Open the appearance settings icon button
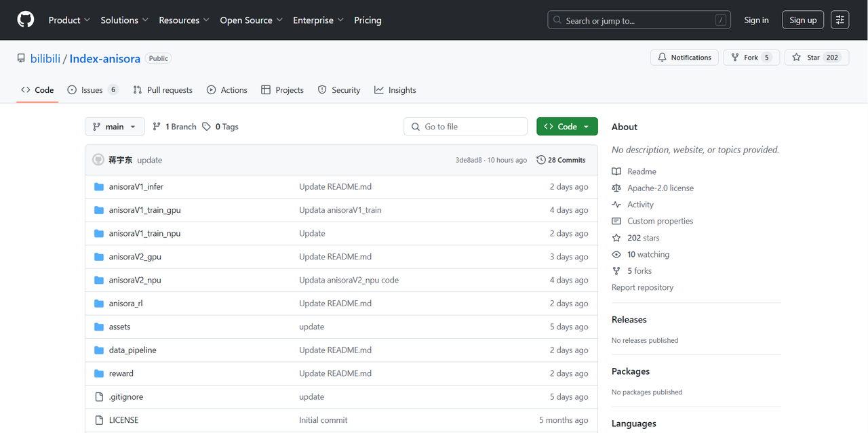The width and height of the screenshot is (868, 433). tap(840, 20)
